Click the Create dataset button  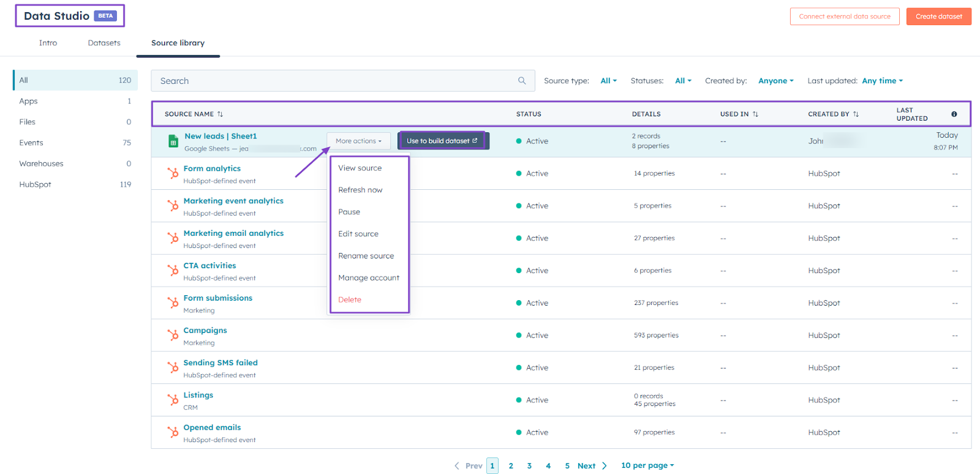pos(939,17)
